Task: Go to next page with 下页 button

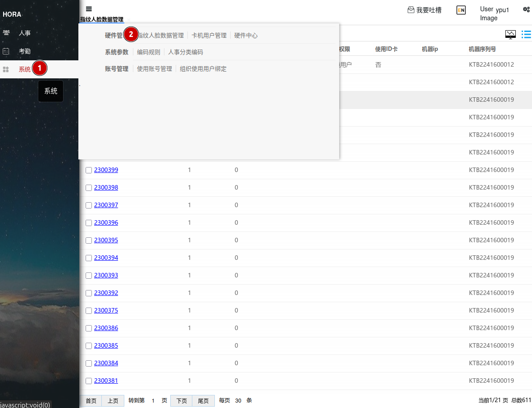Action: pos(182,401)
